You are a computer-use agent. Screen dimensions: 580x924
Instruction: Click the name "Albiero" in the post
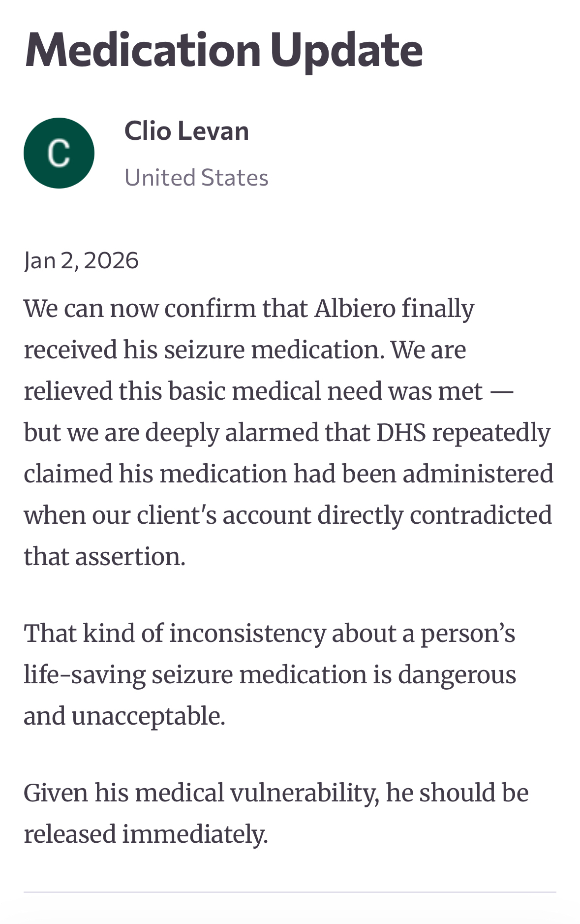pyautogui.click(x=355, y=309)
